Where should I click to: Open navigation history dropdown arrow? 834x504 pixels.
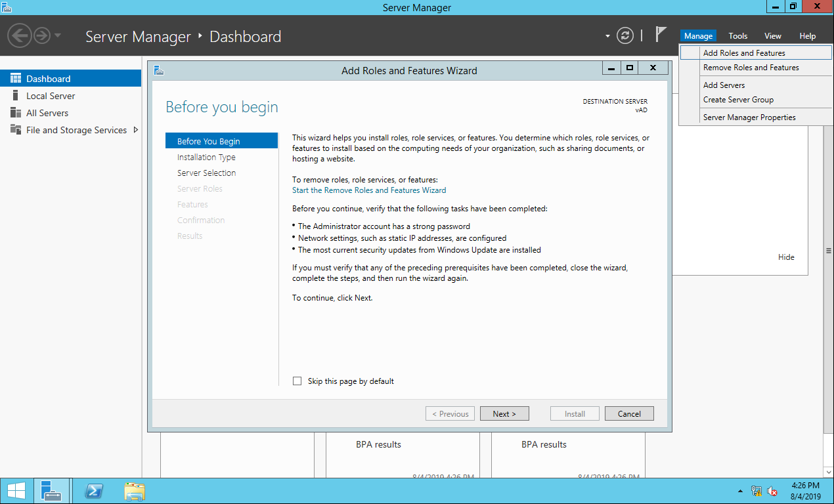[58, 35]
